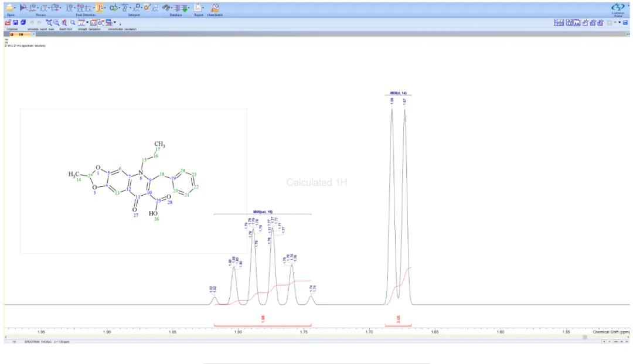
Task: Click the second panel layout icon at right
Action: (x=569, y=23)
